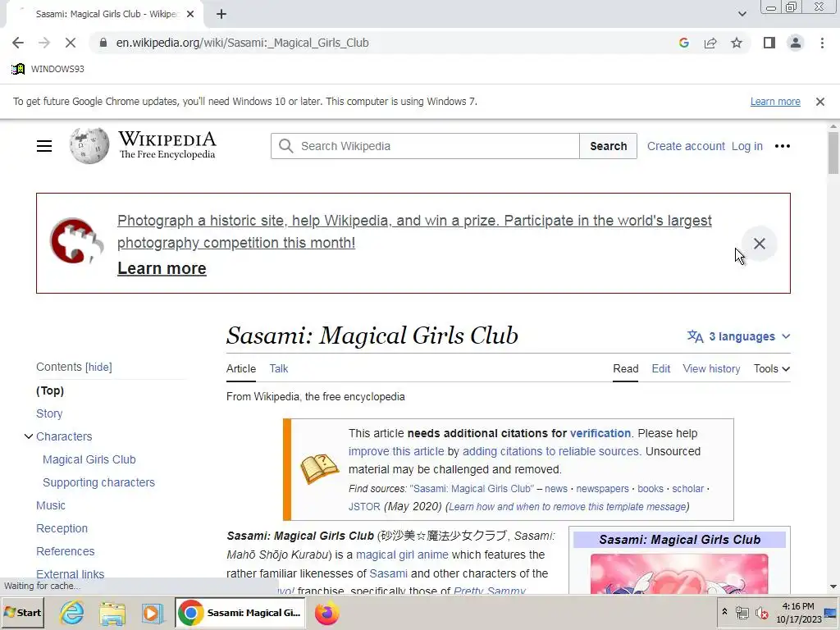The height and width of the screenshot is (630, 840).
Task: View site info via the lock icon
Action: pos(103,43)
